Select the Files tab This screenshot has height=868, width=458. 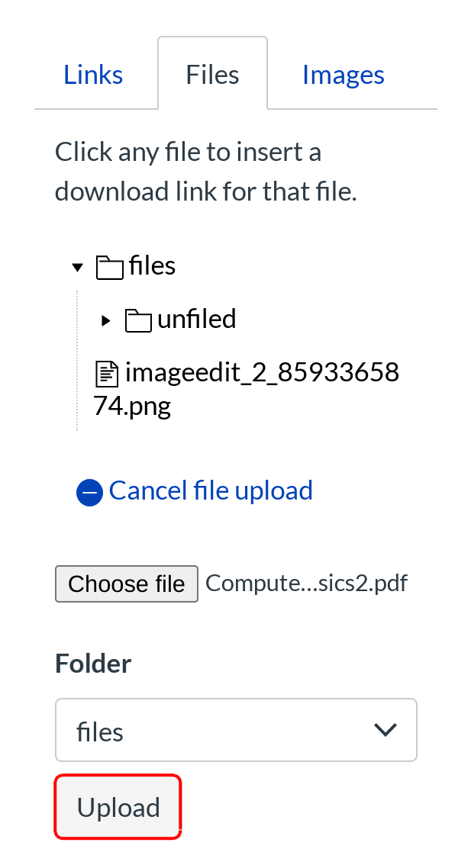[212, 75]
